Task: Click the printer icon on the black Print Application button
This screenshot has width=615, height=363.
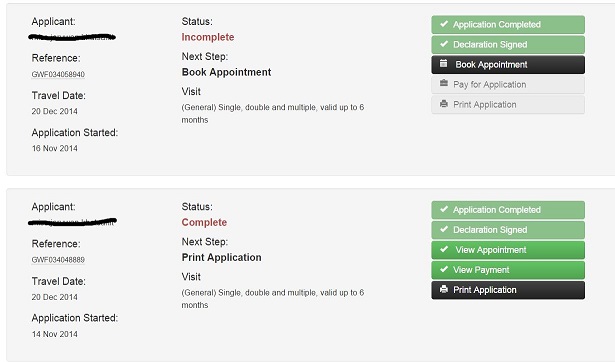Action: click(x=444, y=289)
